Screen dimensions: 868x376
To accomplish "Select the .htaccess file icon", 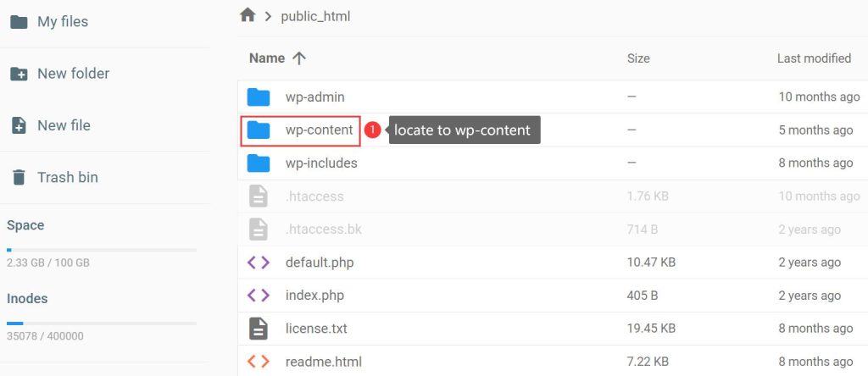I will click(x=258, y=196).
